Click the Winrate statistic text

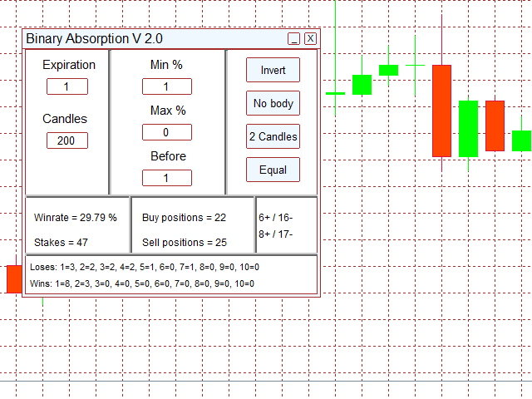(76, 218)
